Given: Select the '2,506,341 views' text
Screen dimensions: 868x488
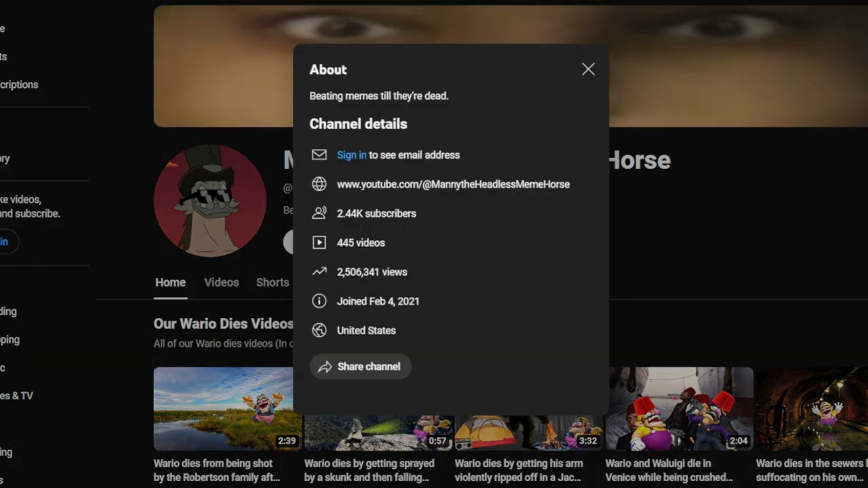Looking at the screenshot, I should (x=372, y=272).
